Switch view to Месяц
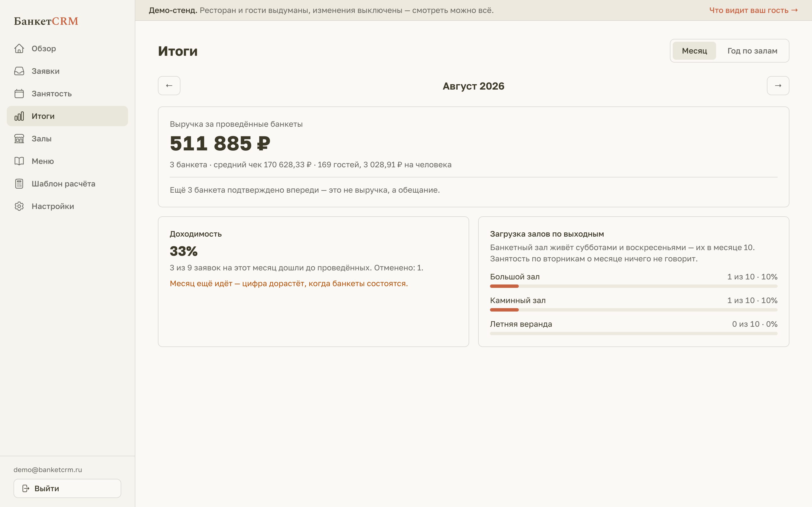The image size is (812, 507). click(x=694, y=51)
